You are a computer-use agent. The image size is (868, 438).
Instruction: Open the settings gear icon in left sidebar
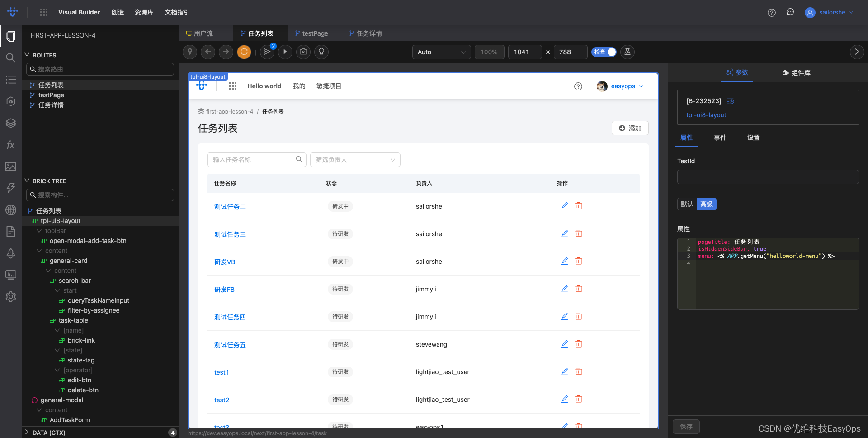click(x=11, y=297)
